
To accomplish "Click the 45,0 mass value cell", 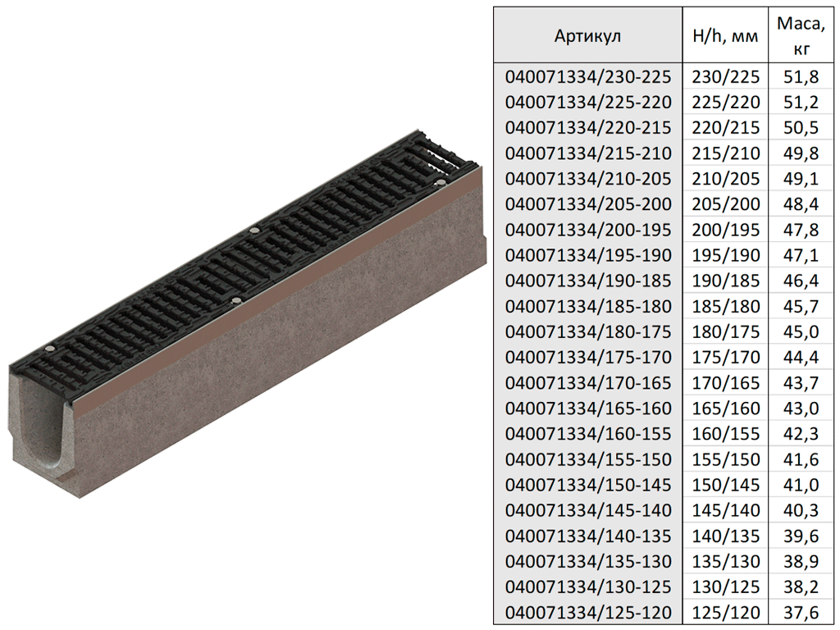I will 801,331.
